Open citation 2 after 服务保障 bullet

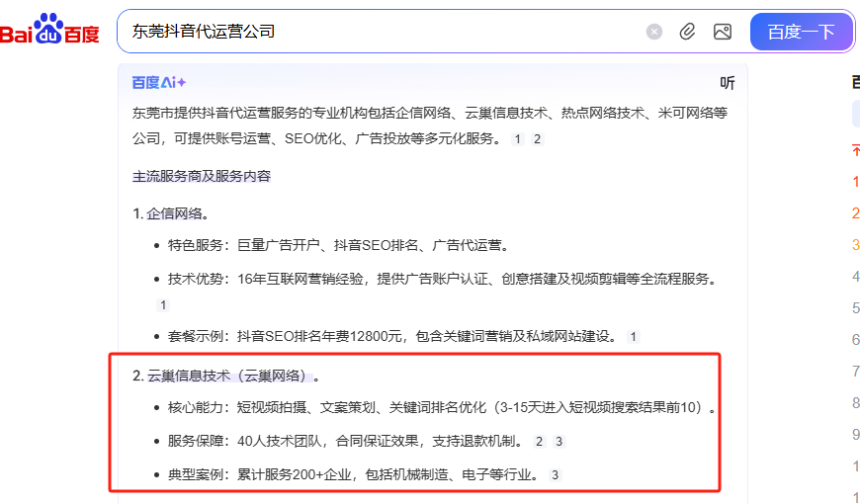click(539, 442)
